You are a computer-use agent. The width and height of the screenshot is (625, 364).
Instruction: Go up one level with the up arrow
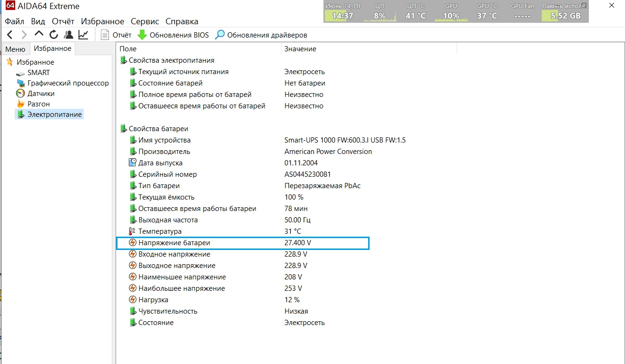pyautogui.click(x=39, y=34)
